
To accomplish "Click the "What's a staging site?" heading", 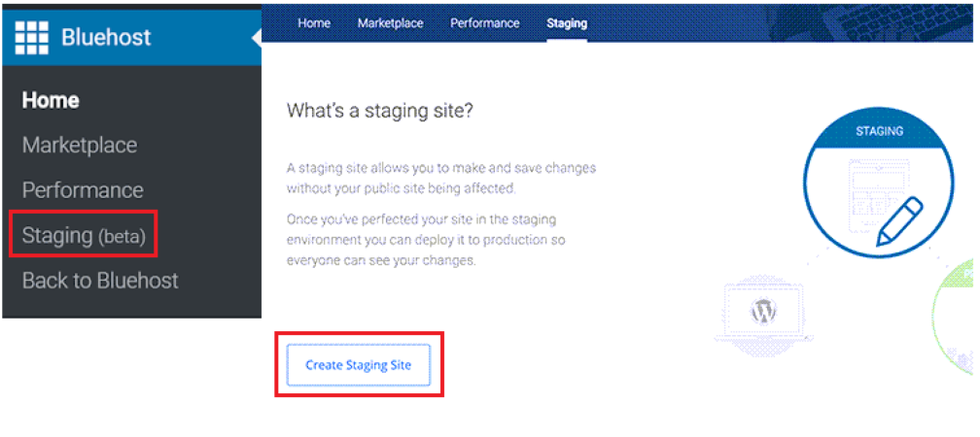I will [x=379, y=111].
